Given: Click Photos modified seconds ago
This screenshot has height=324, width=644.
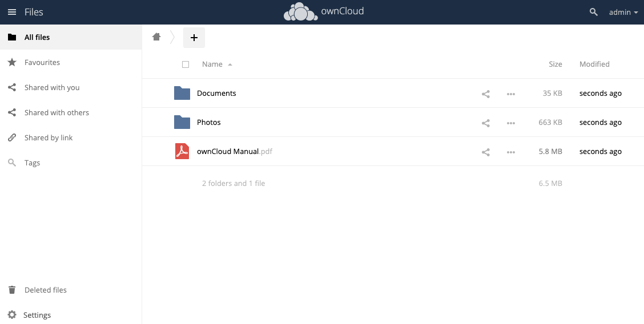Looking at the screenshot, I should 601,122.
